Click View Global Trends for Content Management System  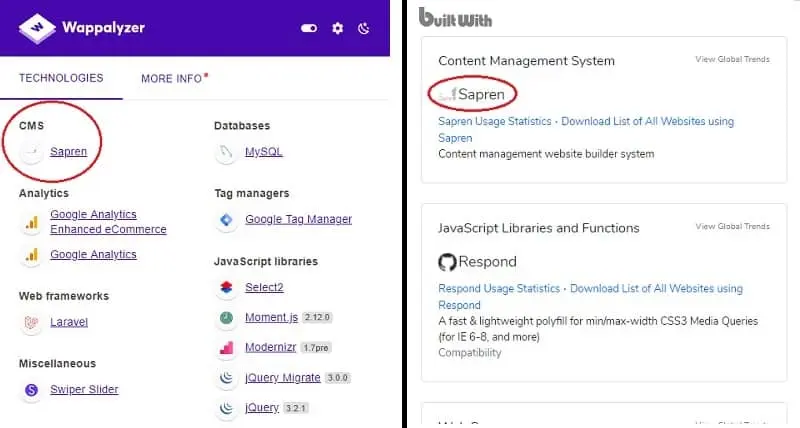pos(732,59)
